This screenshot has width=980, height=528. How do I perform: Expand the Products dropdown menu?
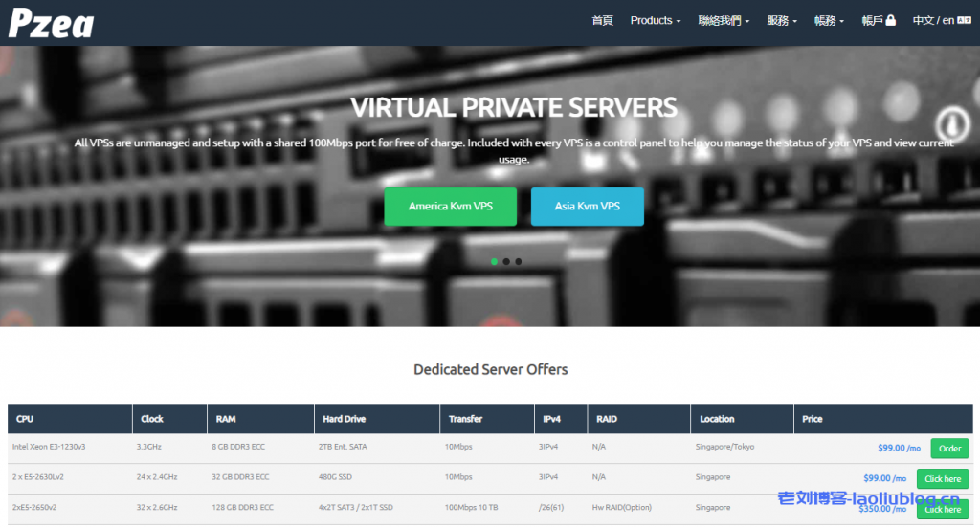point(655,20)
